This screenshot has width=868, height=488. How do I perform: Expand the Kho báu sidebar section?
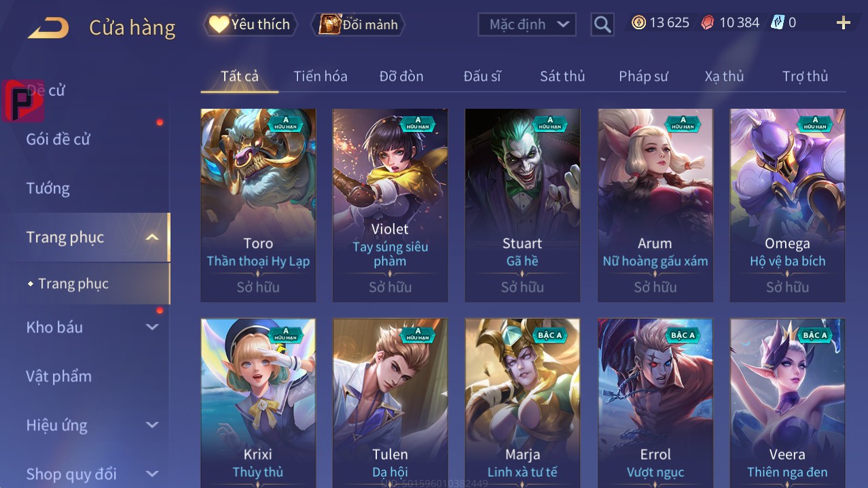152,327
